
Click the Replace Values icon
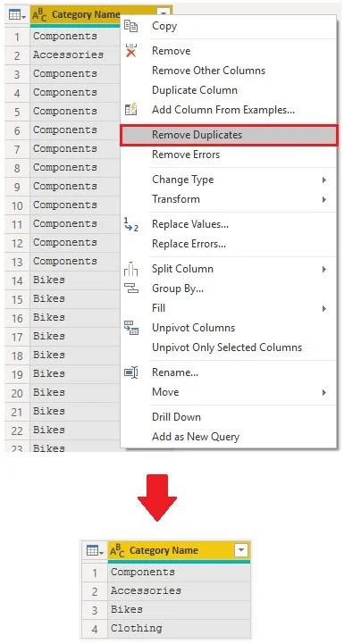tap(130, 225)
